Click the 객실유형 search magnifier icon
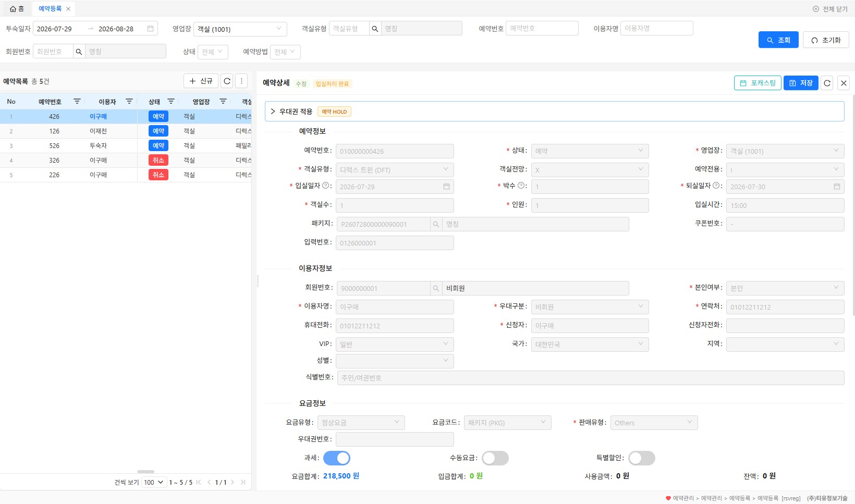The image size is (855, 504). point(375,29)
